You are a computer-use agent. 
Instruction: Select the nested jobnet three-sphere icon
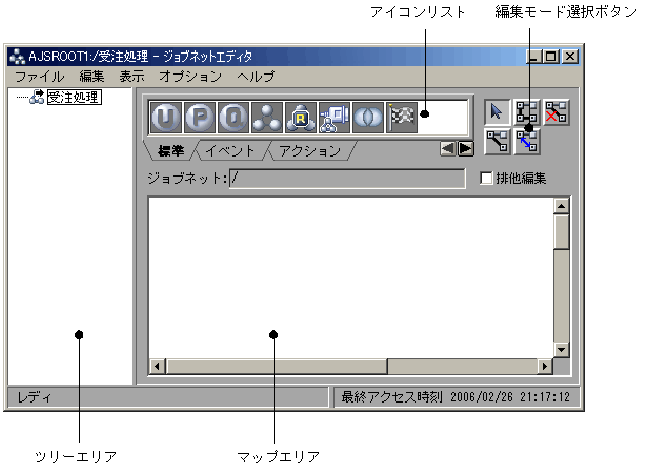(x=267, y=118)
